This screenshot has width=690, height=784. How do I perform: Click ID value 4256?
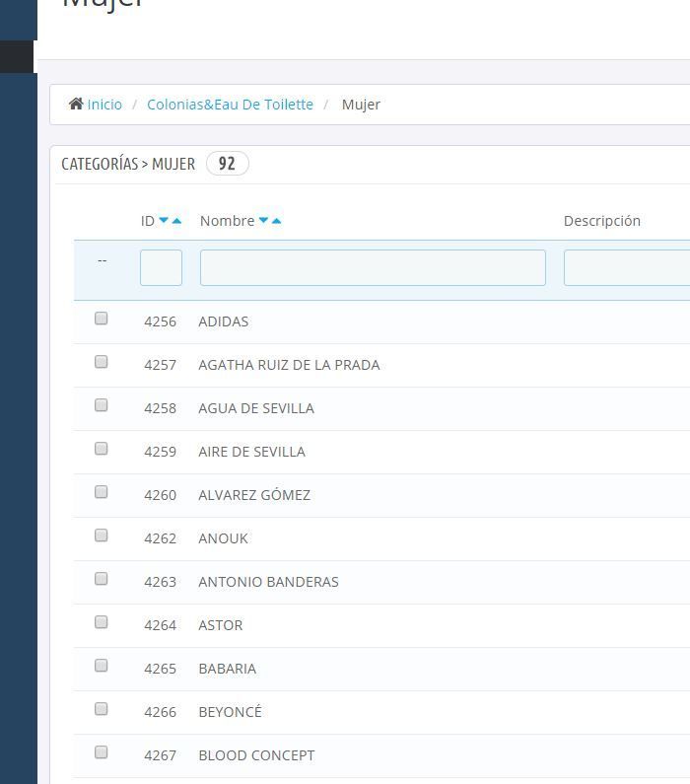(160, 321)
